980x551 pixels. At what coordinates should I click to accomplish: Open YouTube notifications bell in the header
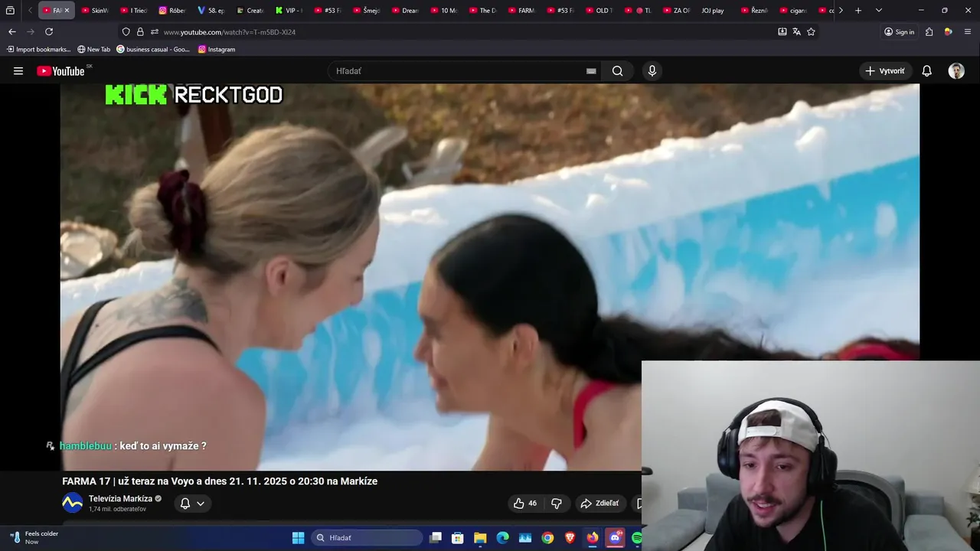tap(926, 71)
